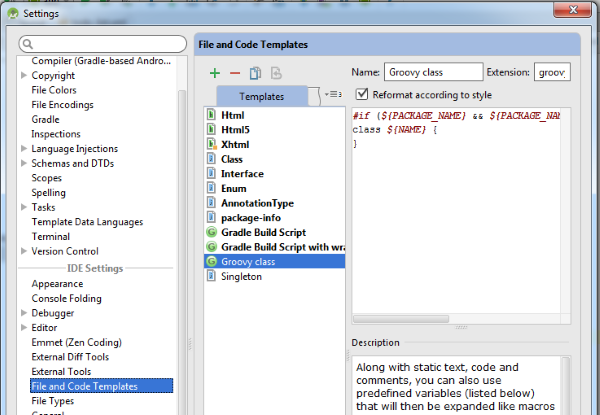This screenshot has height=415, width=600.
Task: Expand the Version Control node
Action: pos(24,251)
